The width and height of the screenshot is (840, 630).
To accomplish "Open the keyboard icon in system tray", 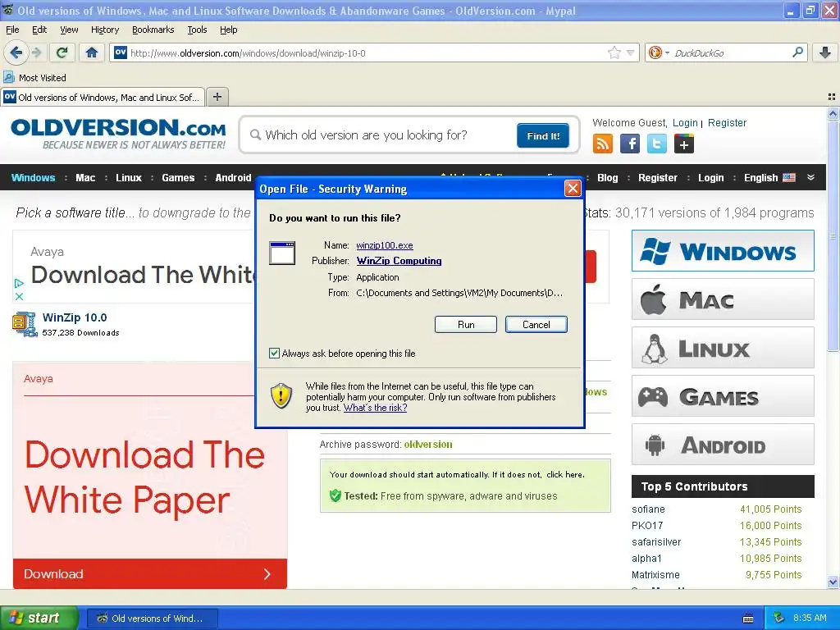I will [x=748, y=619].
